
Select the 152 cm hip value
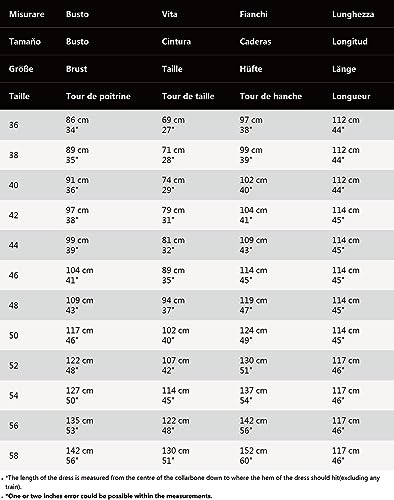point(253,451)
